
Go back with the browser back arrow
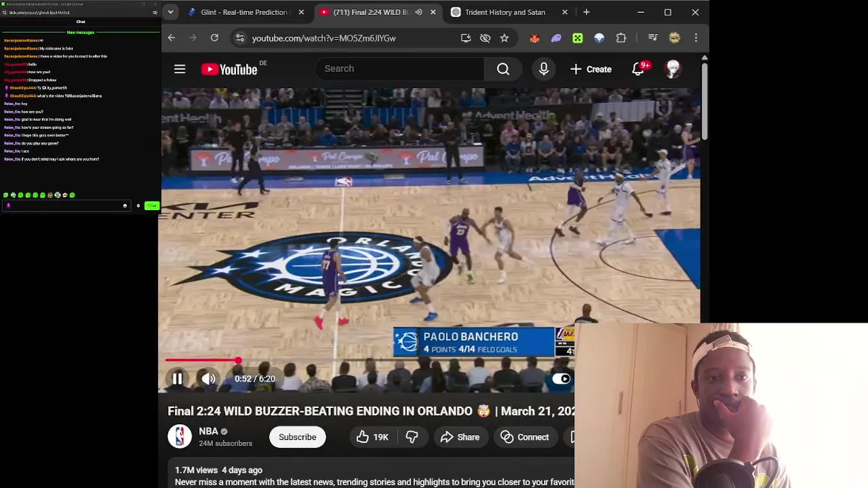(x=172, y=38)
